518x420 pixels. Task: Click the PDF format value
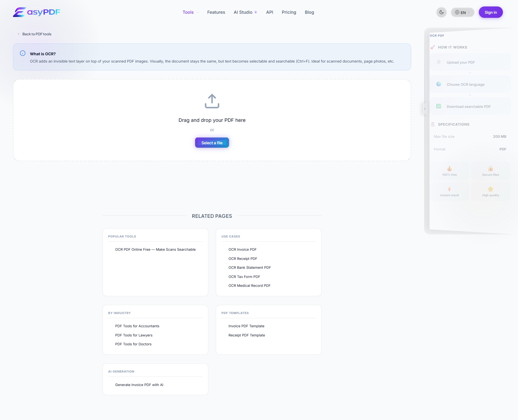(503, 149)
